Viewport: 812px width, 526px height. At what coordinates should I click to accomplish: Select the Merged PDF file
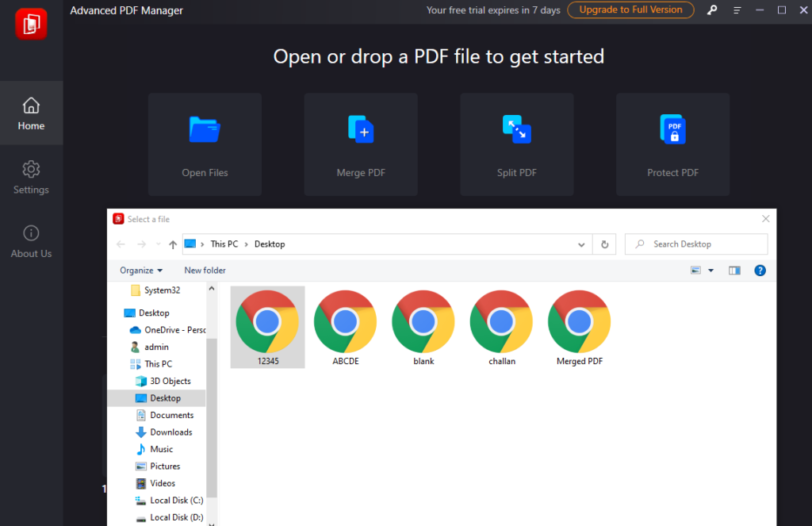click(x=580, y=328)
